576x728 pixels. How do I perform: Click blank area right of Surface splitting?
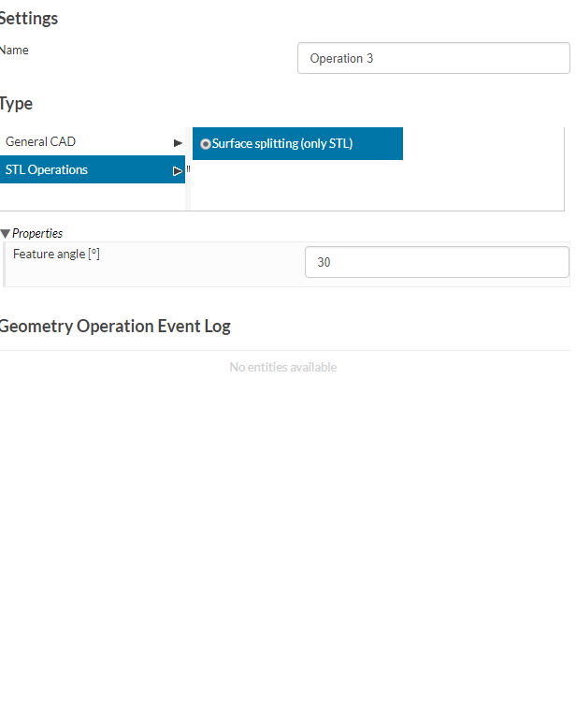482,144
